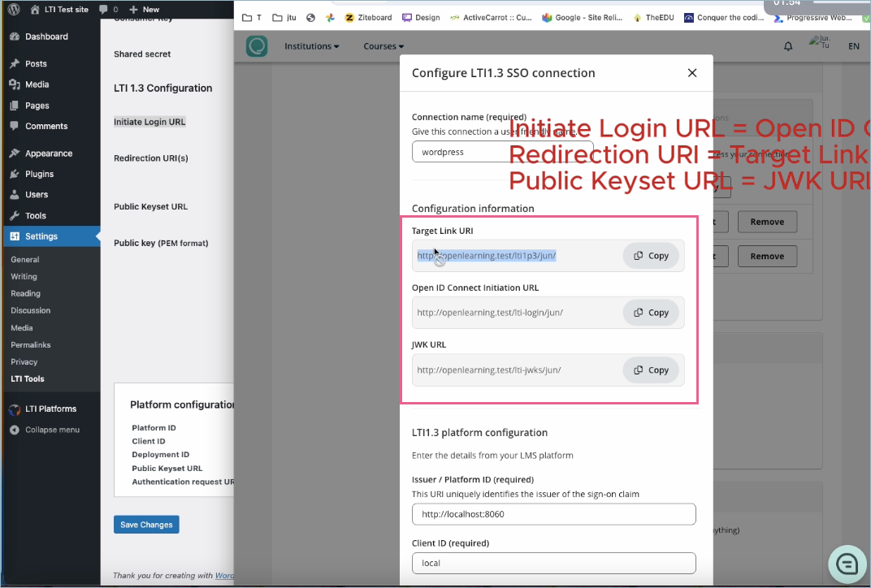
Task: Copy the Open ID Connect Initiation URL
Action: point(651,313)
